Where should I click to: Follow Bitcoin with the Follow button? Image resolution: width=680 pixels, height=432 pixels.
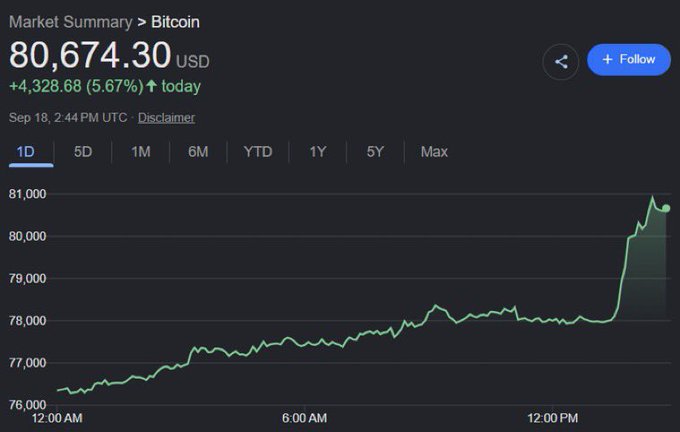click(629, 59)
